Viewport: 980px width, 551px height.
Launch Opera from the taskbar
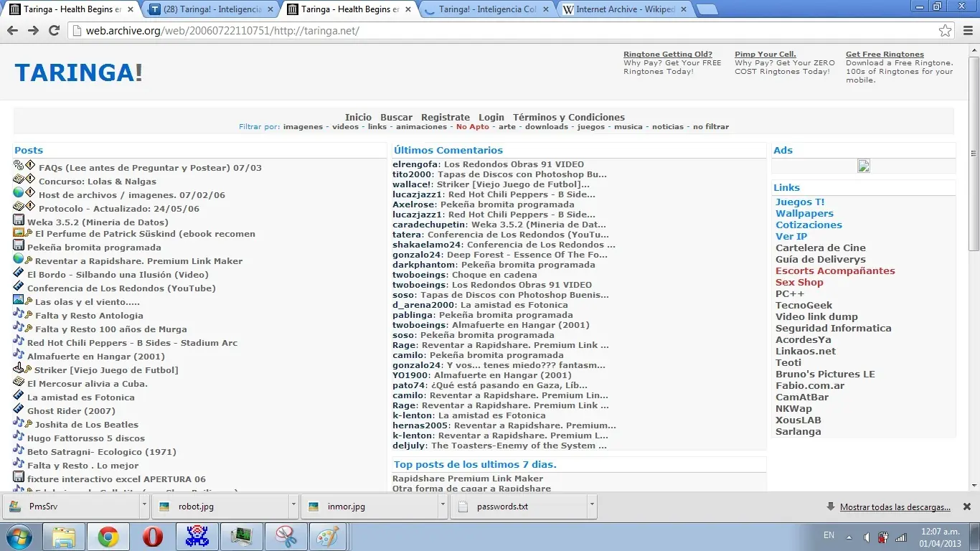coord(153,537)
